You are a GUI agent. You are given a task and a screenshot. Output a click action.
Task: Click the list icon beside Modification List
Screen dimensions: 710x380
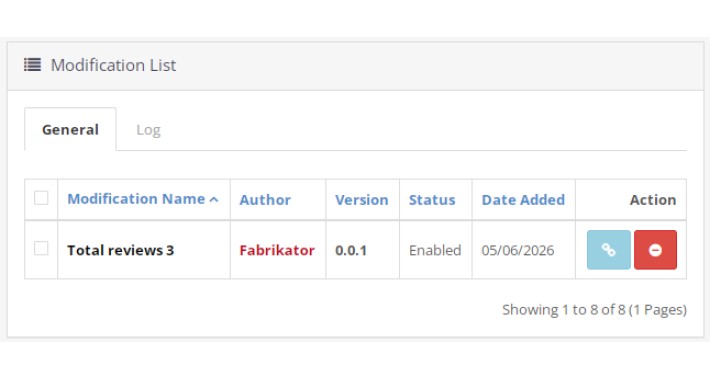point(33,65)
